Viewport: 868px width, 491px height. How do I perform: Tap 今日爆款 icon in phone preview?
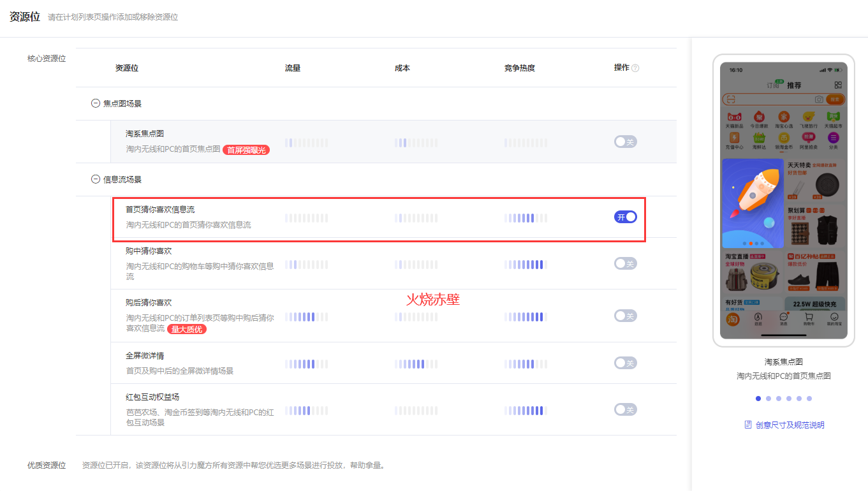coord(759,117)
